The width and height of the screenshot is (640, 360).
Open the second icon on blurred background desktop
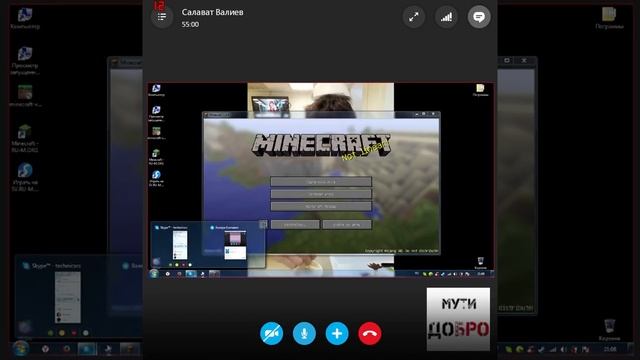pyautogui.click(x=25, y=60)
